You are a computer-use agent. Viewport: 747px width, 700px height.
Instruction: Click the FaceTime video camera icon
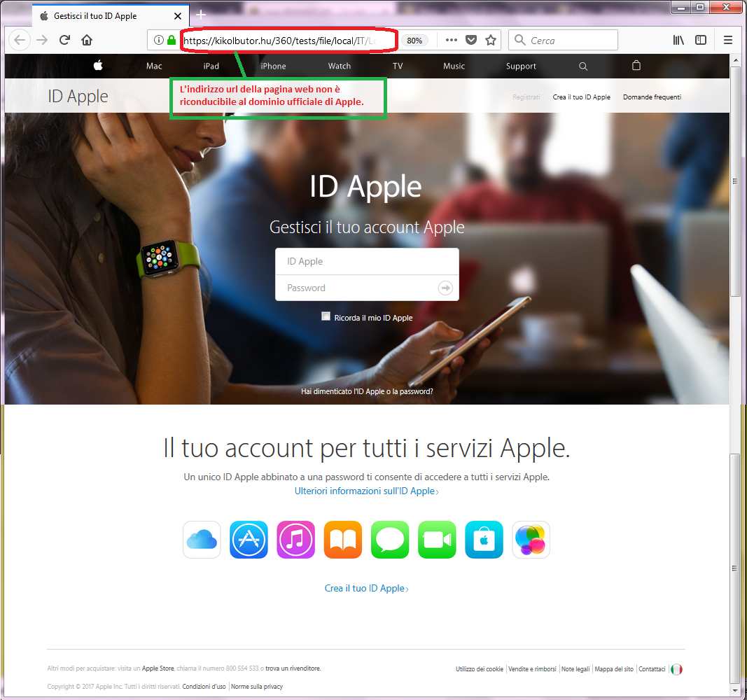point(437,540)
